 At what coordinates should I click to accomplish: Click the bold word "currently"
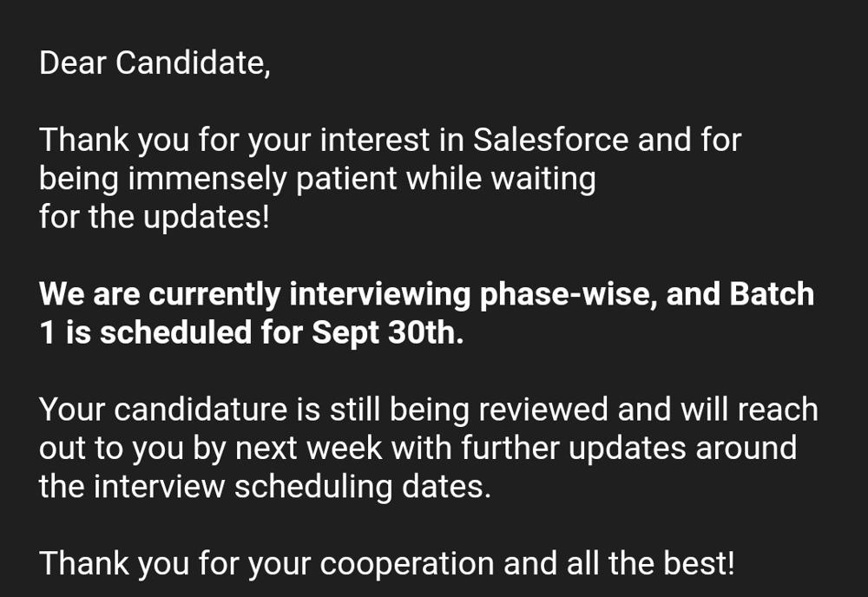pyautogui.click(x=214, y=294)
